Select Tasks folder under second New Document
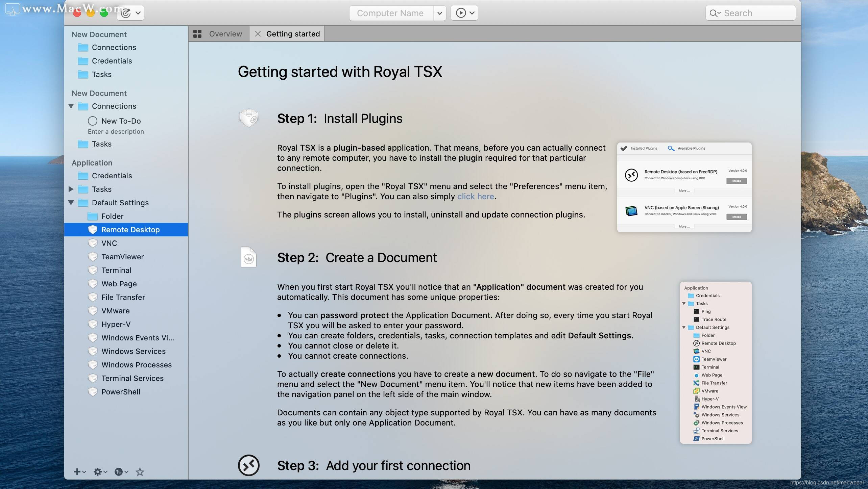Screen dimensions: 868x489 126,144
